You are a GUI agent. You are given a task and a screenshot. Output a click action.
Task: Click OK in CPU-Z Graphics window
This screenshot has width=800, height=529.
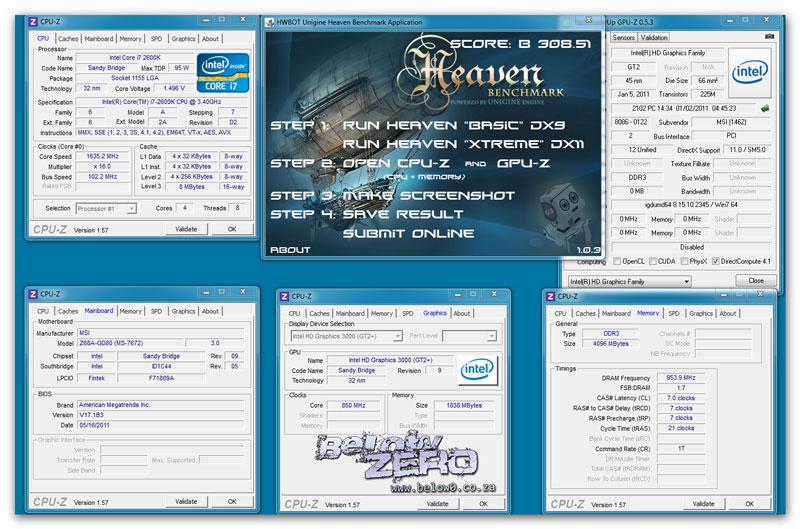click(x=484, y=504)
